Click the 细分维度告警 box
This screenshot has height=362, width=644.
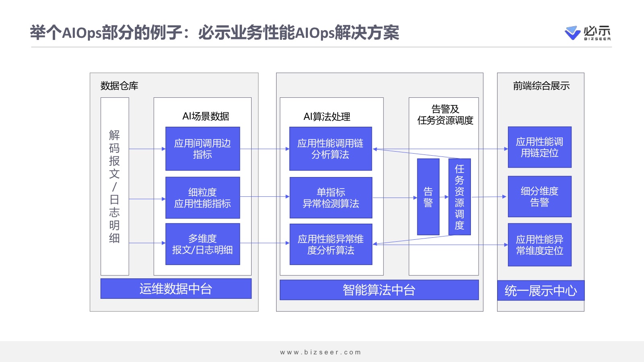pyautogui.click(x=539, y=197)
